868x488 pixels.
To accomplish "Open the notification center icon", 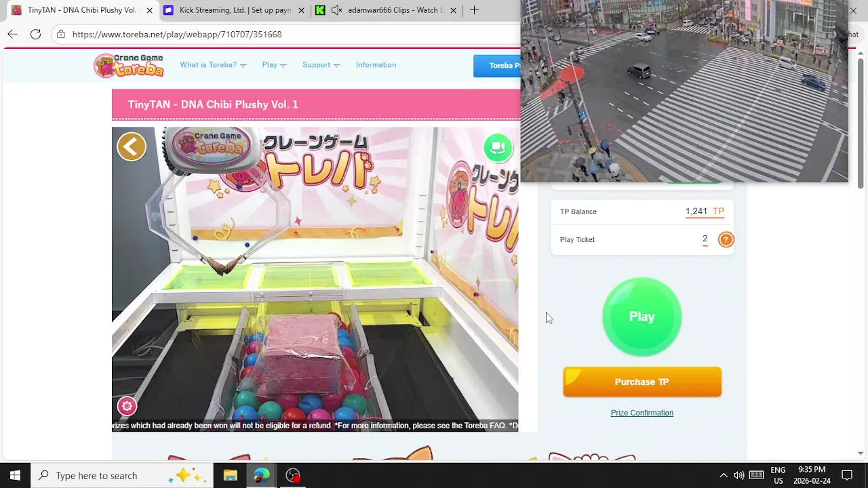I will coord(847,475).
